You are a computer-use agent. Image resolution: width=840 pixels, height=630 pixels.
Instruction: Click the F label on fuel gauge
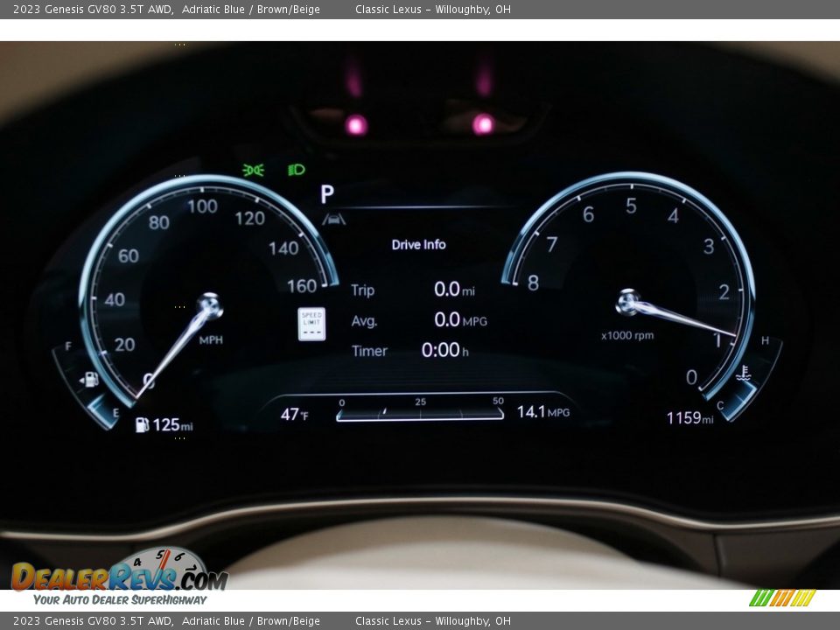pos(68,346)
